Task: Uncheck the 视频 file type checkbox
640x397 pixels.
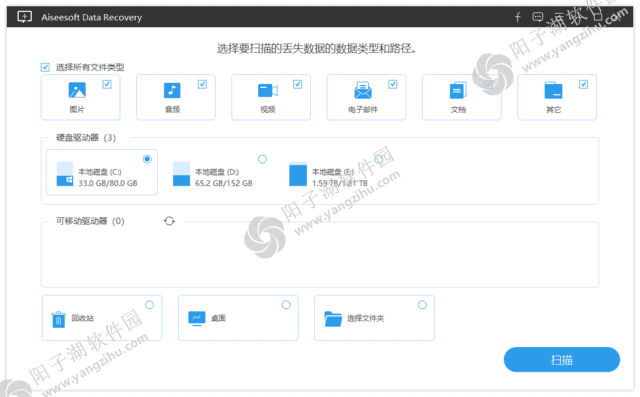Action: (x=298, y=84)
